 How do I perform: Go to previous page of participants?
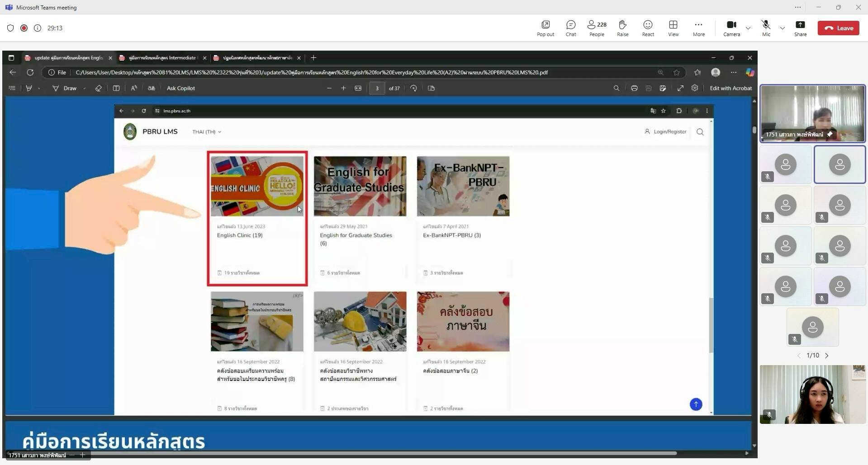pyautogui.click(x=799, y=356)
